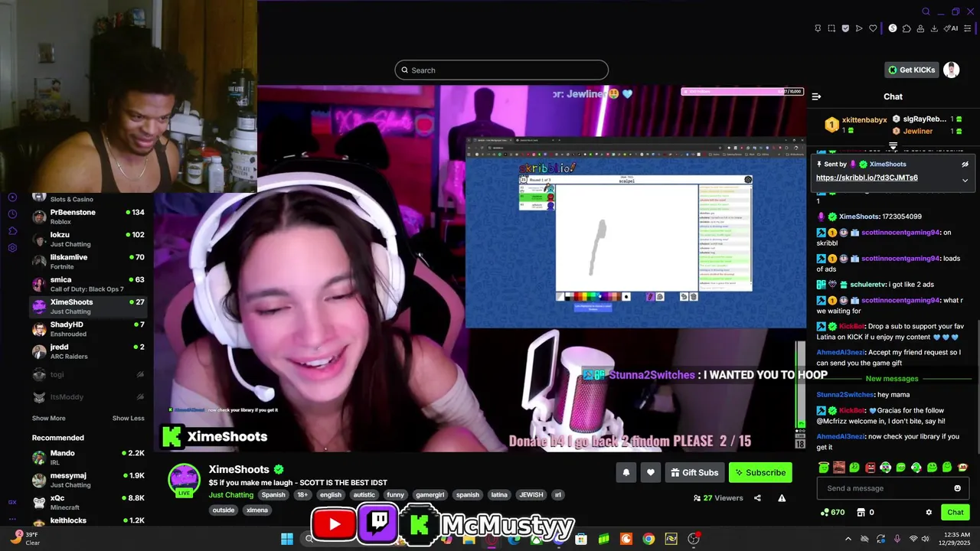
Task: Share the stream via share icon
Action: pyautogui.click(x=757, y=498)
